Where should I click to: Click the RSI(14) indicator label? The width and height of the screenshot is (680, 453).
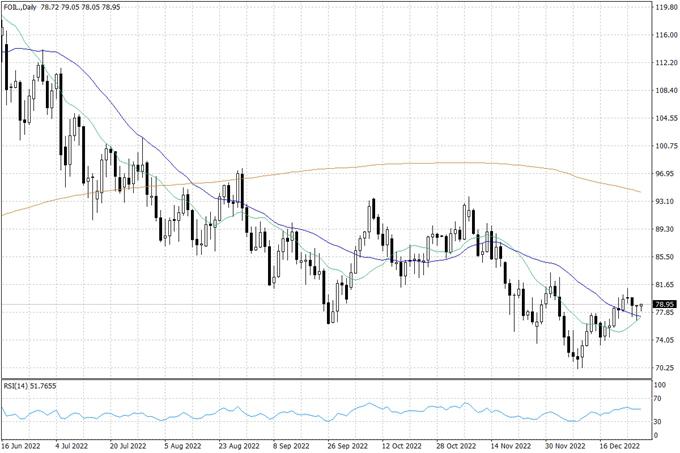30,387
